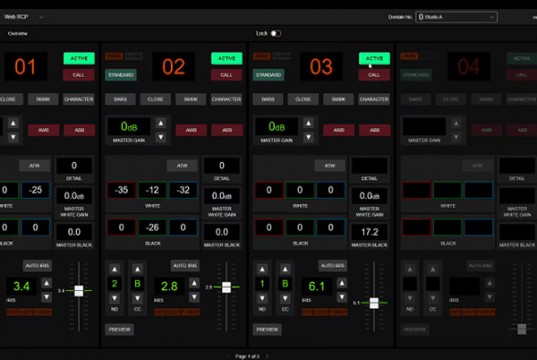Image resolution: width=537 pixels, height=360 pixels.
Task: Toggle ACTIVE on camera 02
Action: (x=227, y=58)
